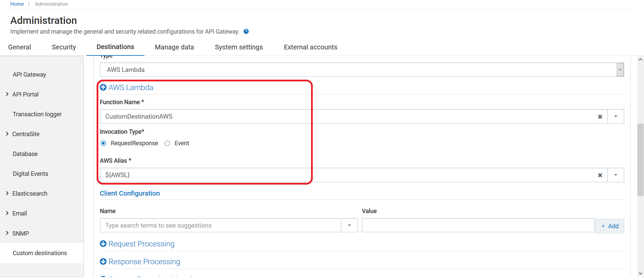Select Database in the sidebar
Image resolution: width=644 pixels, height=278 pixels.
[x=25, y=154]
